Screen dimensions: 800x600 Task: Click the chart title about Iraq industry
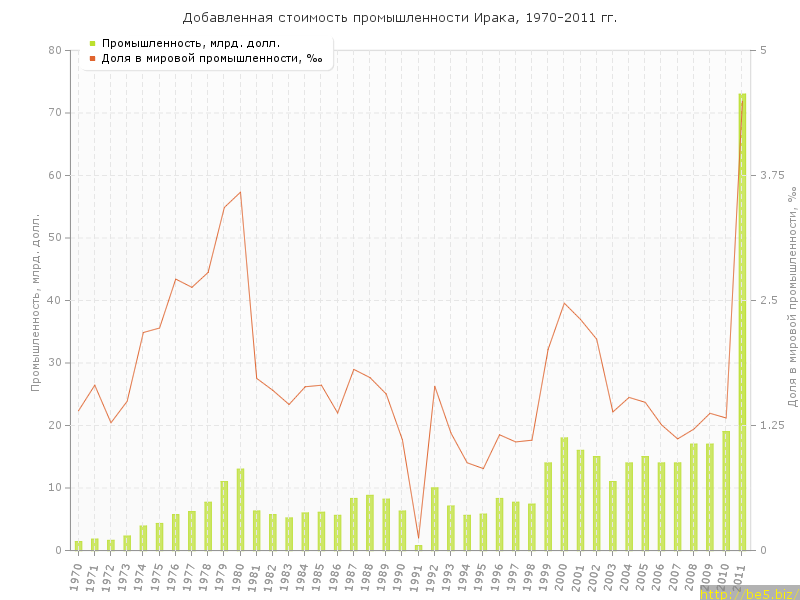(400, 18)
